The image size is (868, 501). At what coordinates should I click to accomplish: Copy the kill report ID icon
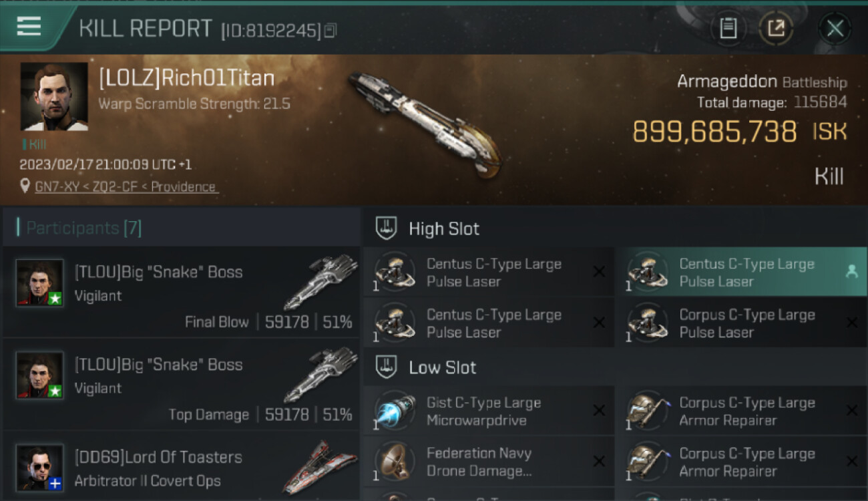331,30
